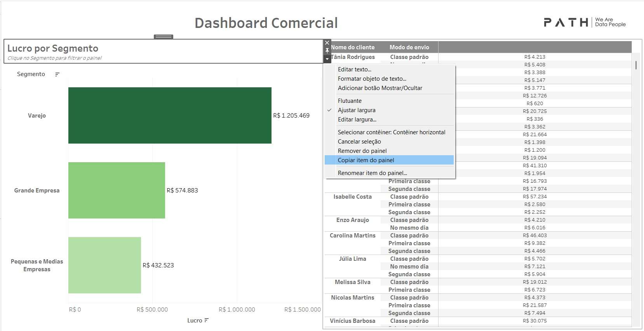Open Editar largura... menu entry
Screen dimensions: 644x331
tap(357, 120)
